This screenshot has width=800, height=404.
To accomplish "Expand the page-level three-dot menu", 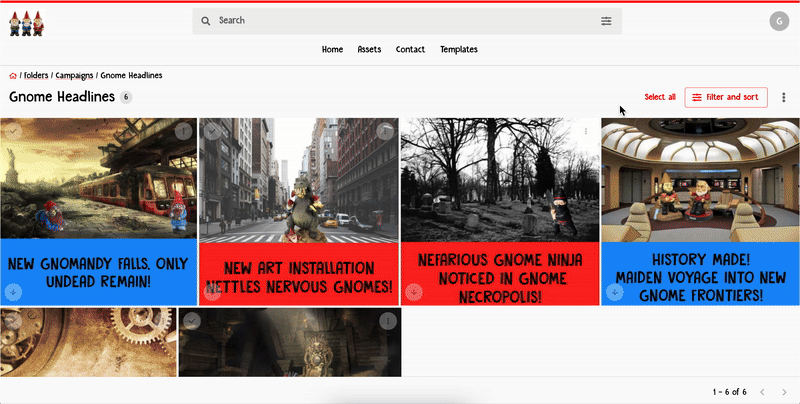I will 783,97.
